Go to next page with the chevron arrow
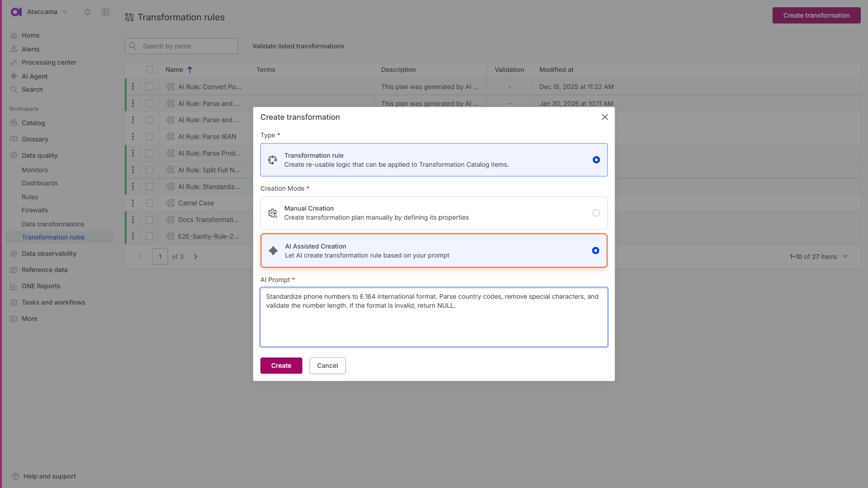The width and height of the screenshot is (868, 488). pyautogui.click(x=195, y=256)
